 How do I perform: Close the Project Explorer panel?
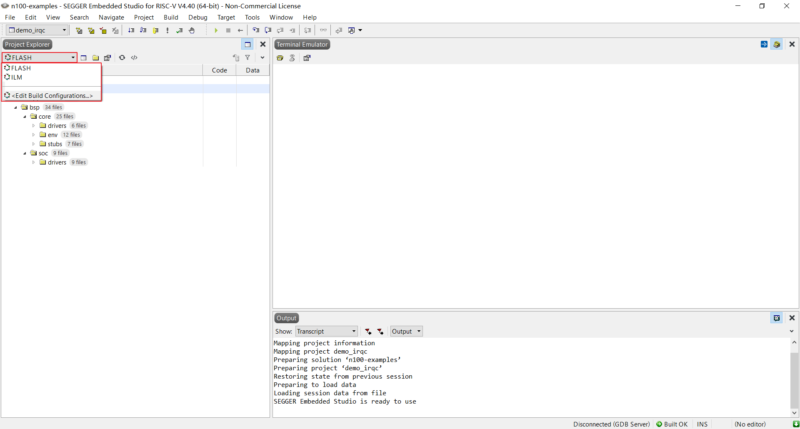[x=263, y=44]
